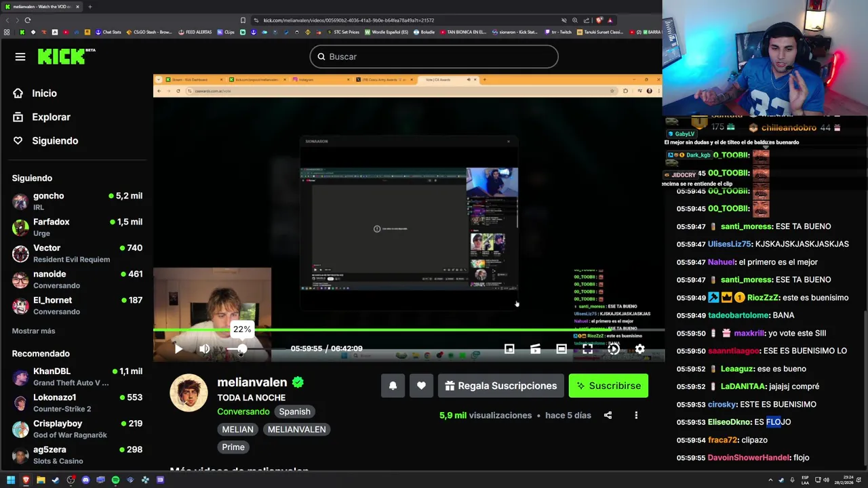868x488 pixels.
Task: Bookmark this page from the toolbar
Action: coord(243,20)
